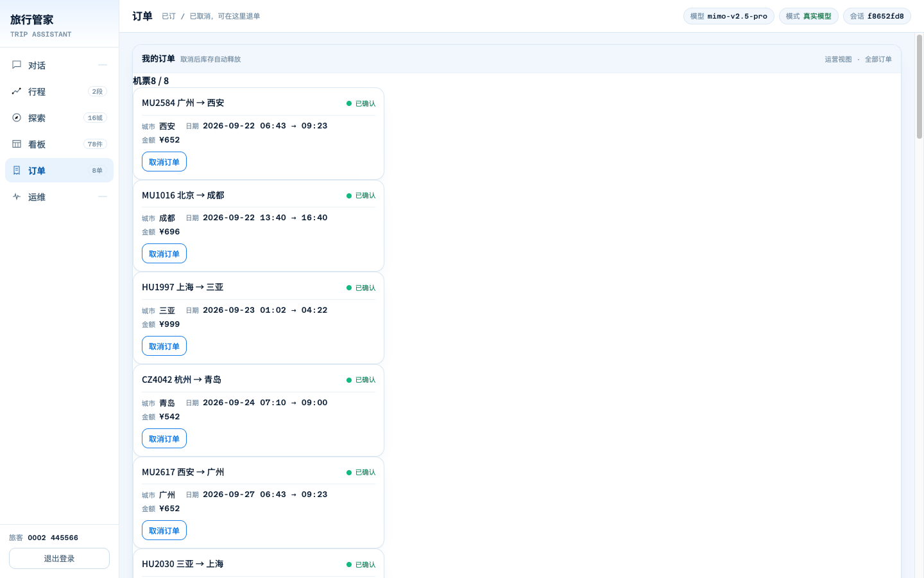Image resolution: width=924 pixels, height=578 pixels.
Task: Select the title MU1016 北京 → 成都
Action: tap(183, 195)
